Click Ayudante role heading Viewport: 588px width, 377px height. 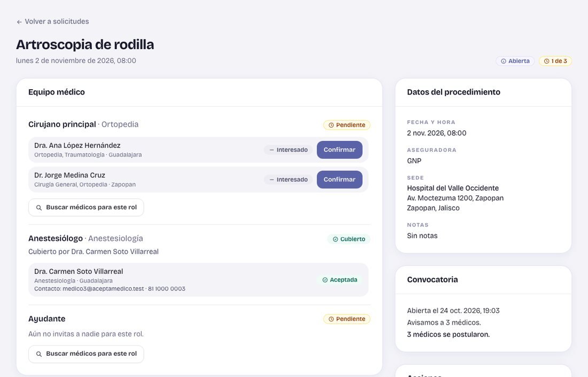tap(47, 319)
